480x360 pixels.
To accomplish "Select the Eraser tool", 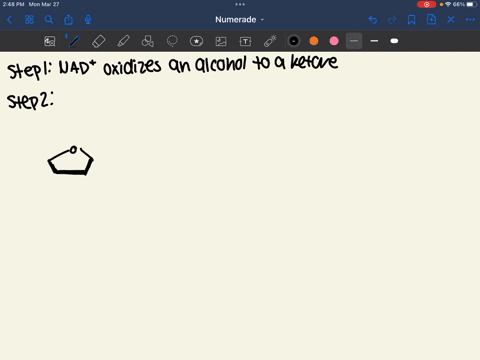I will tap(98, 41).
